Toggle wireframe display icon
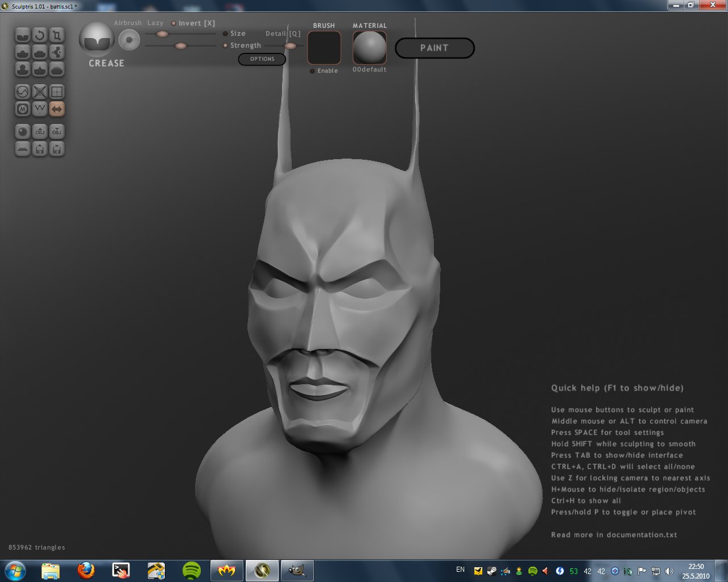 click(x=40, y=109)
